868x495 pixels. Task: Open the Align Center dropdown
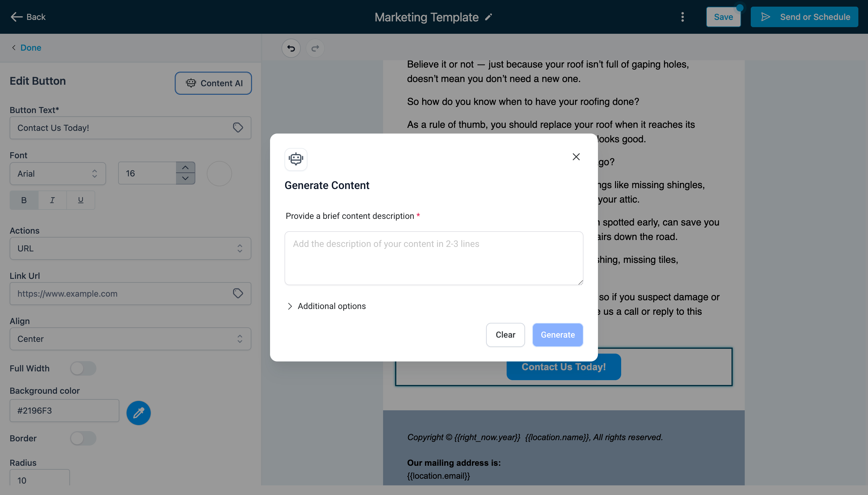[x=131, y=339]
